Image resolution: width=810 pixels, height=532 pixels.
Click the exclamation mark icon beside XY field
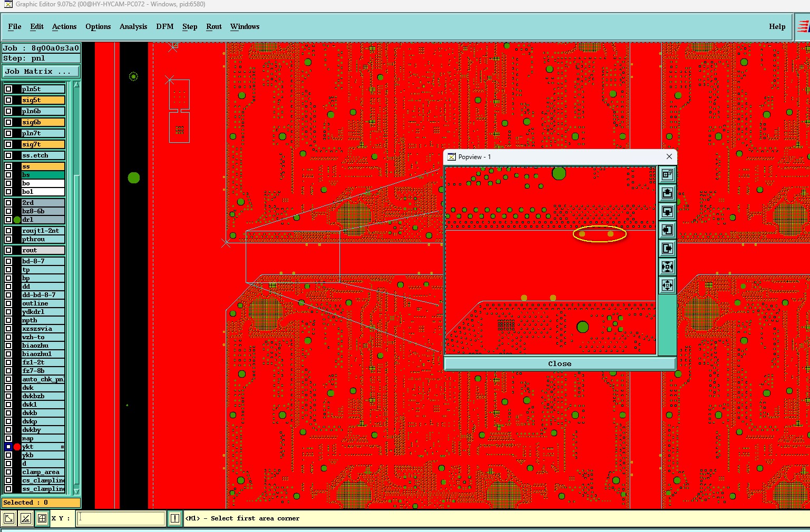pos(174,518)
